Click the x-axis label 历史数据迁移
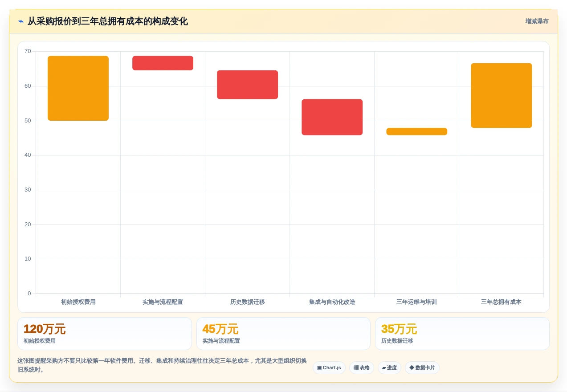567x392 pixels. 247,302
